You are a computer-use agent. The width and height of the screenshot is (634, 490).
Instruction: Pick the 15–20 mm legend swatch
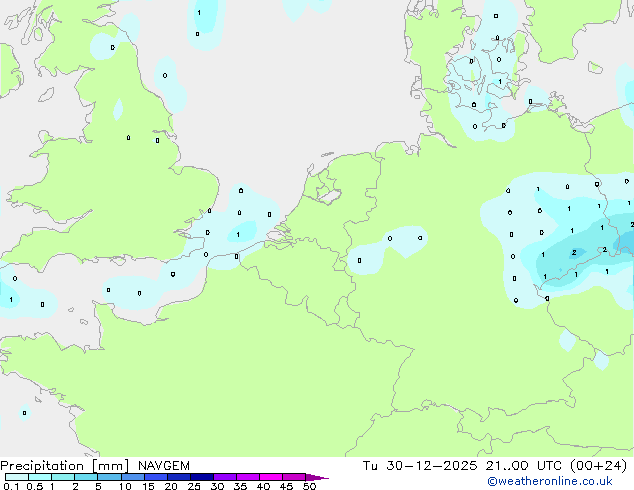(156, 477)
